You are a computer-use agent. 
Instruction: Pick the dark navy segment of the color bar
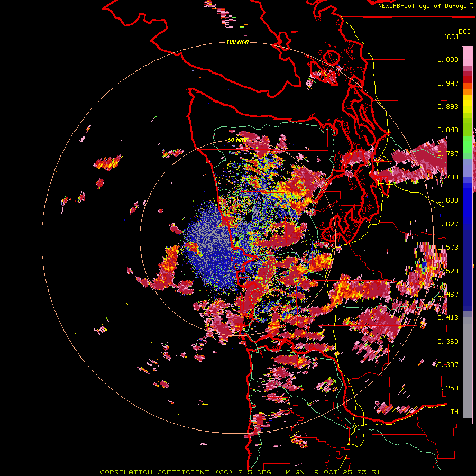pyautogui.click(x=467, y=267)
